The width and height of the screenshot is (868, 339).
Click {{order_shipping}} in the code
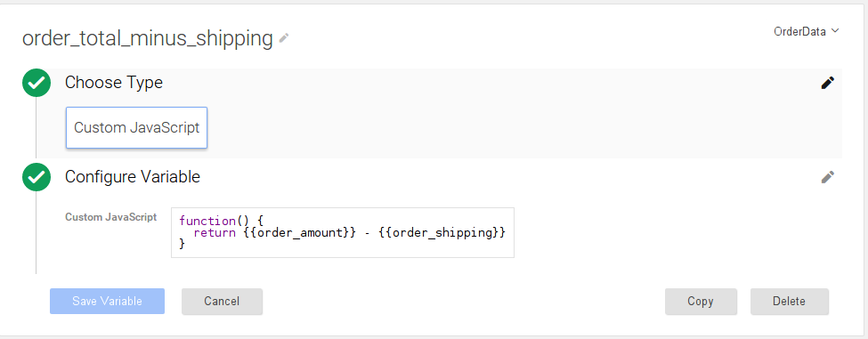(442, 233)
